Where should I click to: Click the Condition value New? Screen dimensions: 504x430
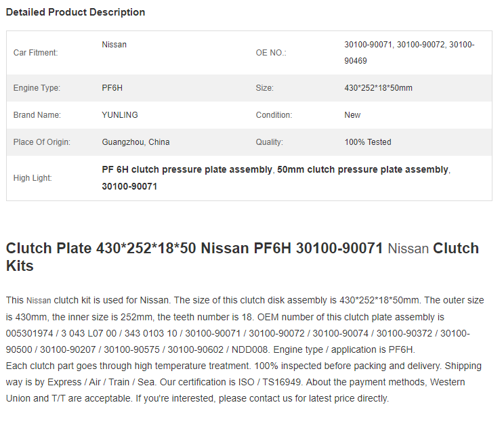(x=352, y=115)
